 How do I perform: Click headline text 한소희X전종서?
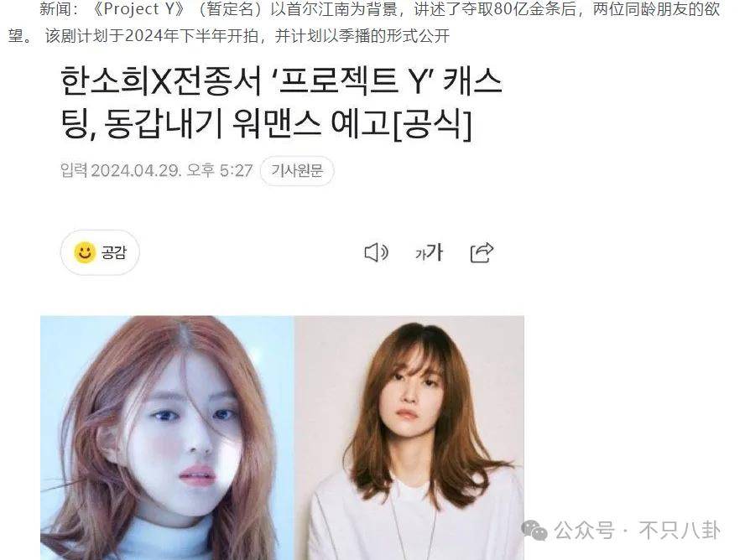(161, 81)
